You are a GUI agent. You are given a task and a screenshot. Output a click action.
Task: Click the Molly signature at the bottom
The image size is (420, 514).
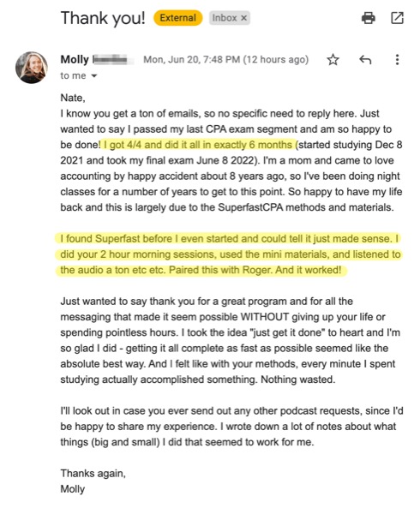[x=73, y=489]
